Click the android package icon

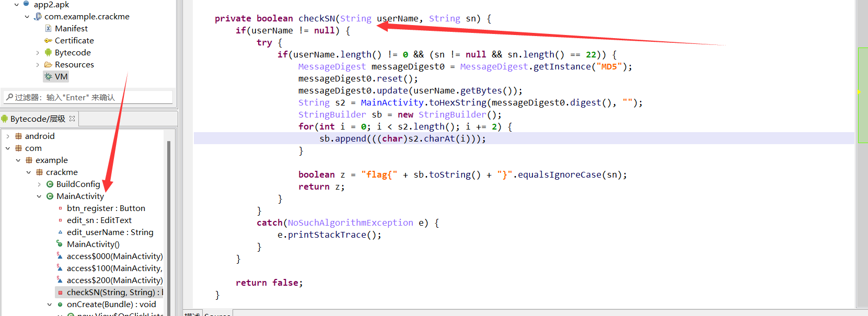[x=18, y=136]
